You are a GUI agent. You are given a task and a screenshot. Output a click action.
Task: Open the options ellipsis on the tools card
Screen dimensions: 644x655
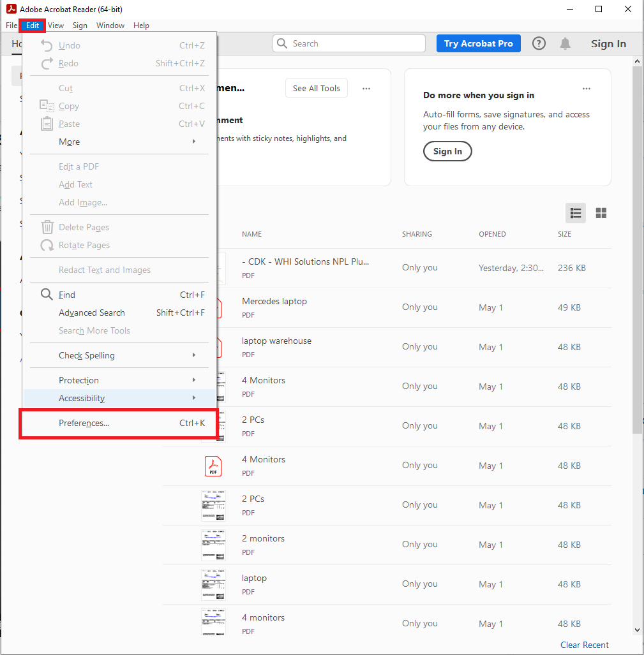tap(366, 89)
